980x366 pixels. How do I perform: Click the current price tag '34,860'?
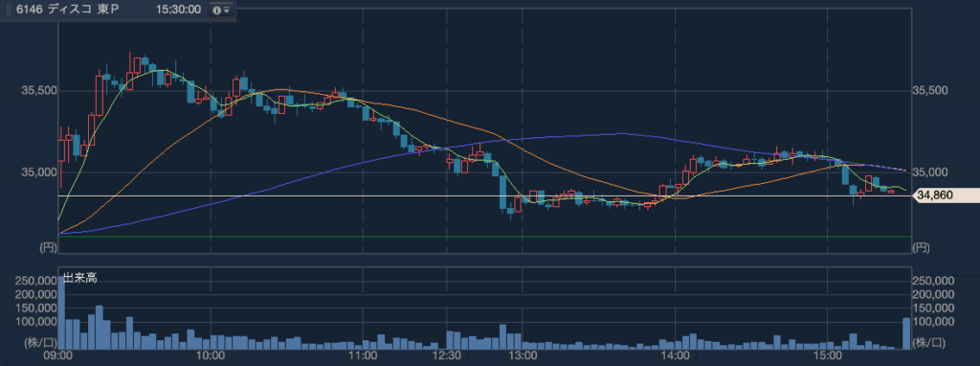[x=947, y=195]
